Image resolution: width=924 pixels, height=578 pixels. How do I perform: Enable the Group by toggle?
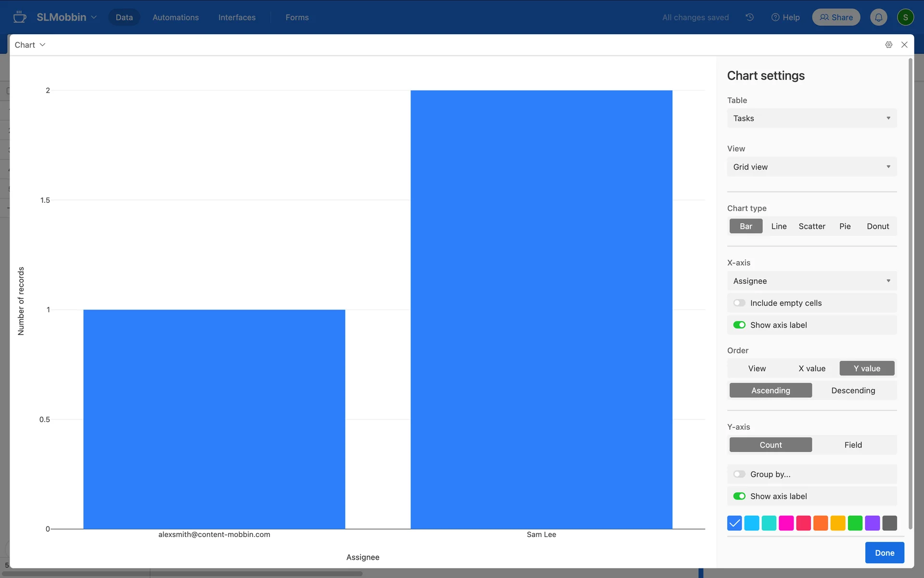pos(739,474)
